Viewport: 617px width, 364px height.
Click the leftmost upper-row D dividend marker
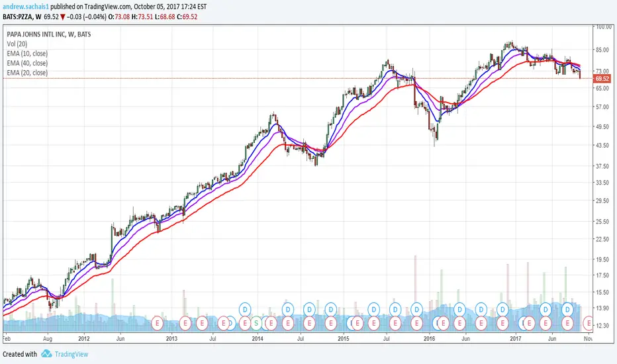point(245,309)
